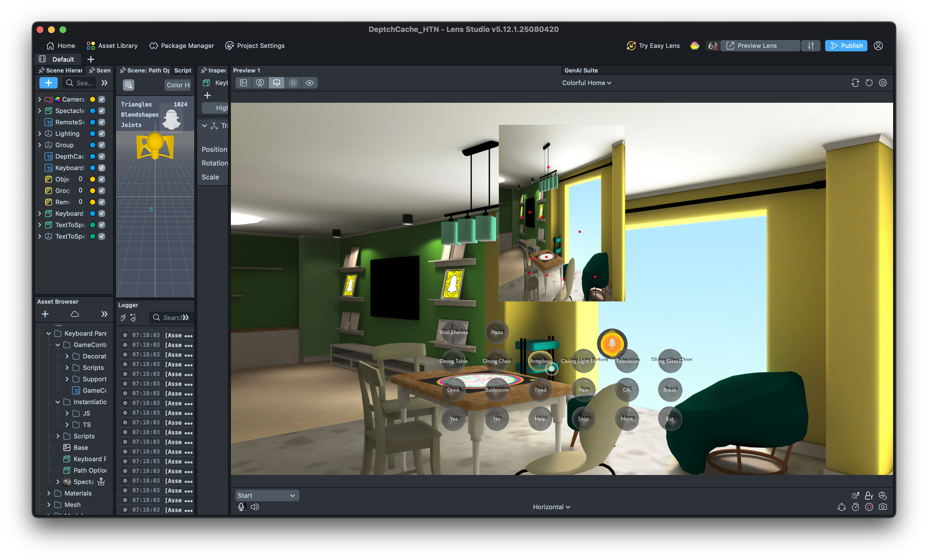Open the user account profile icon
The width and height of the screenshot is (928, 560).
tap(878, 46)
